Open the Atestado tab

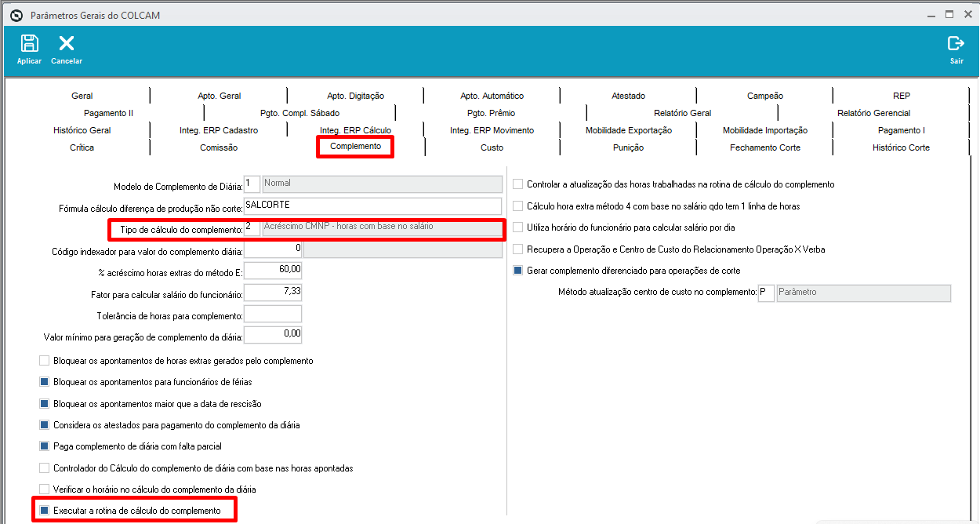(629, 96)
